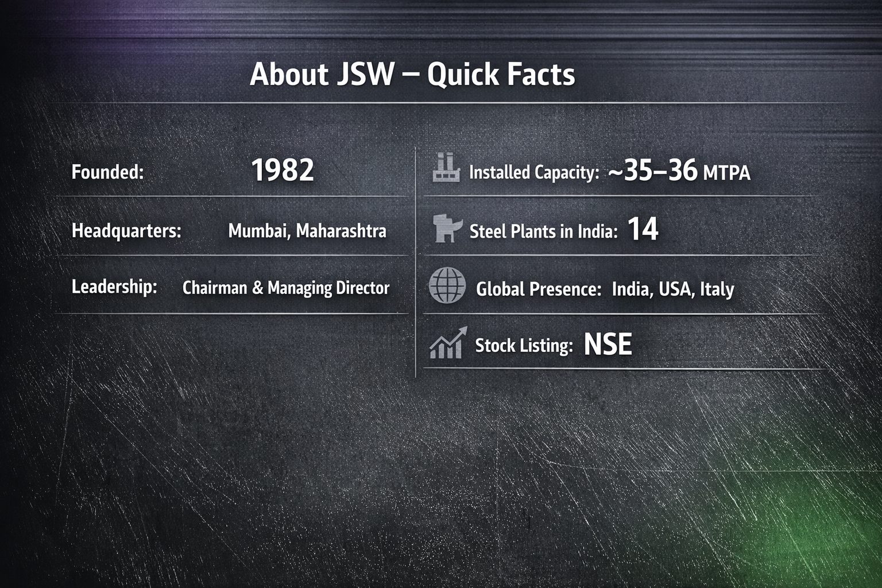
Task: Click the 'NSE' stock listing value
Action: click(x=608, y=345)
